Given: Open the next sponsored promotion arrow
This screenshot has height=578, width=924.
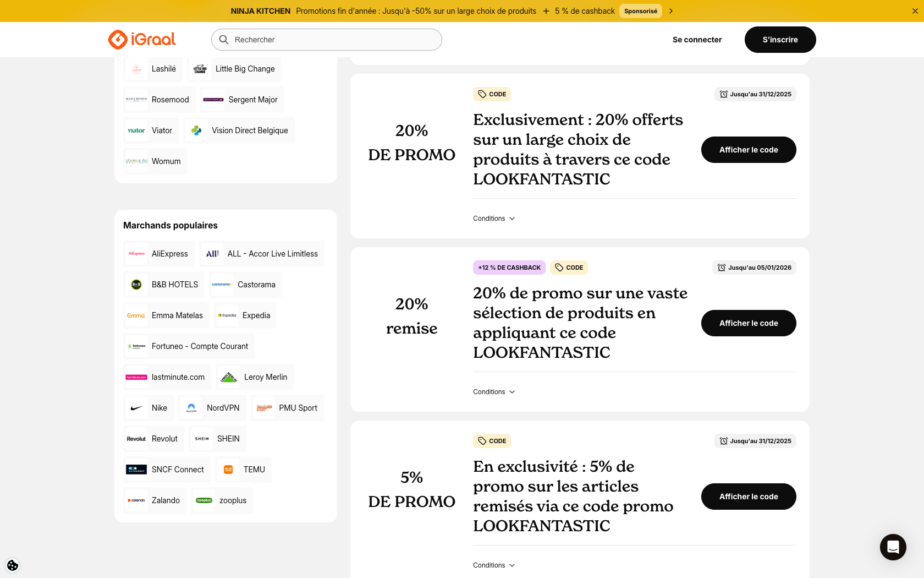Looking at the screenshot, I should tap(670, 10).
